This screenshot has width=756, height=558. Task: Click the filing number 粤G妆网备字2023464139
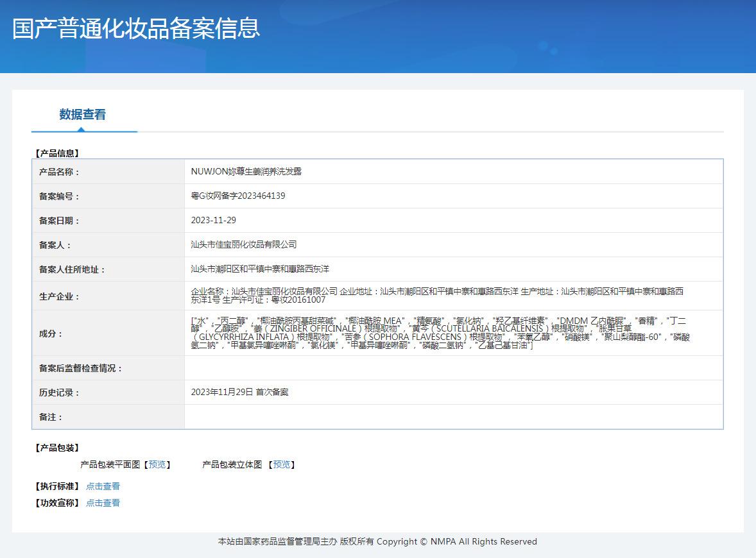(x=238, y=196)
